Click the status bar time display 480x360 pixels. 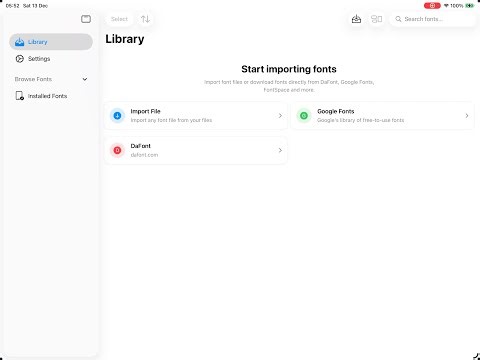pyautogui.click(x=13, y=6)
